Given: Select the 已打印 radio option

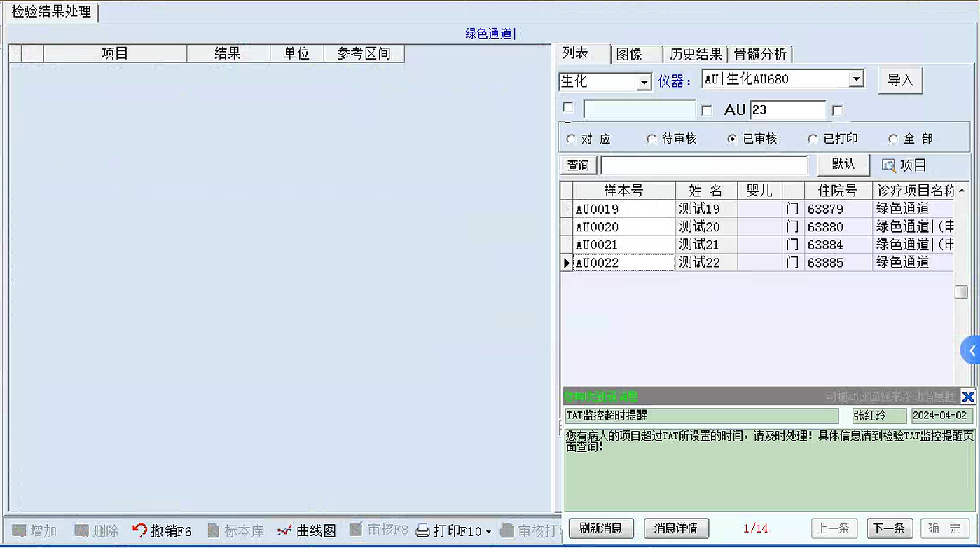Looking at the screenshot, I should (x=813, y=139).
